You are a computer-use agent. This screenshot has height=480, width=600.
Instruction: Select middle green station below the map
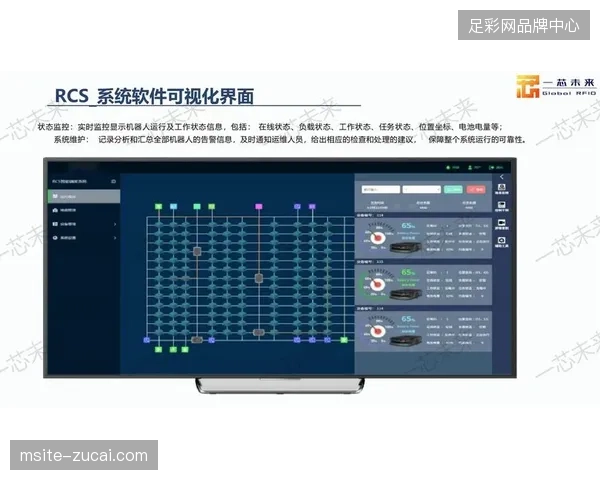coord(173,349)
